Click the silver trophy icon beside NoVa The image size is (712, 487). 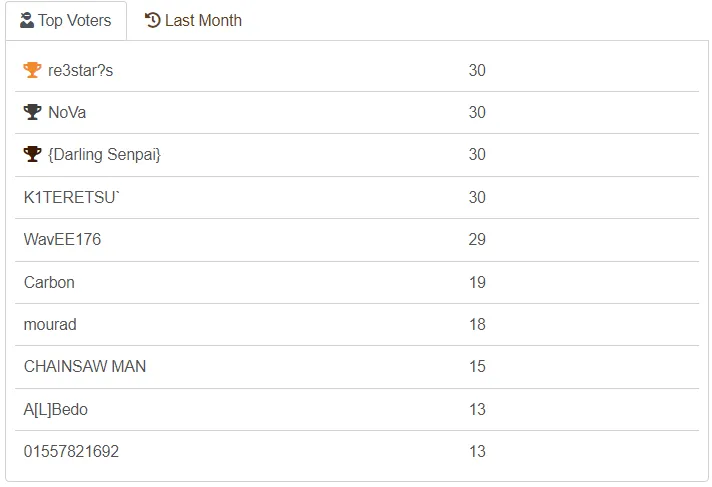tap(32, 112)
